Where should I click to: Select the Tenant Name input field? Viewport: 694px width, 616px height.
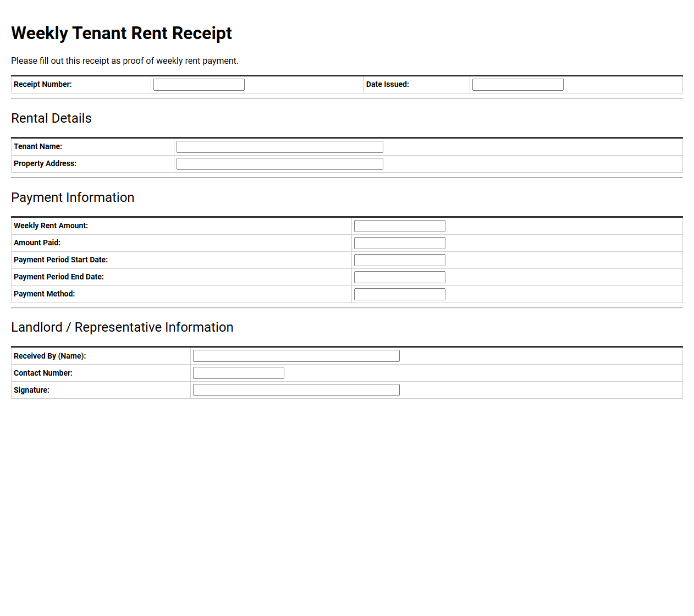click(x=280, y=147)
